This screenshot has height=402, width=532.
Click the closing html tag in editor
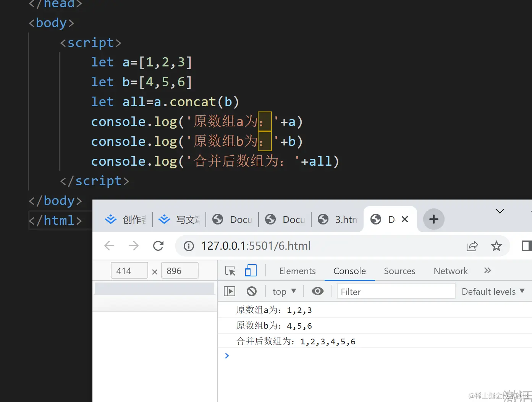click(55, 220)
